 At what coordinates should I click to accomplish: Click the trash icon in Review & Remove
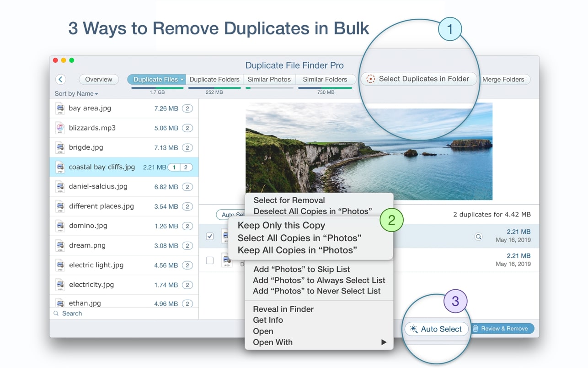tap(476, 329)
